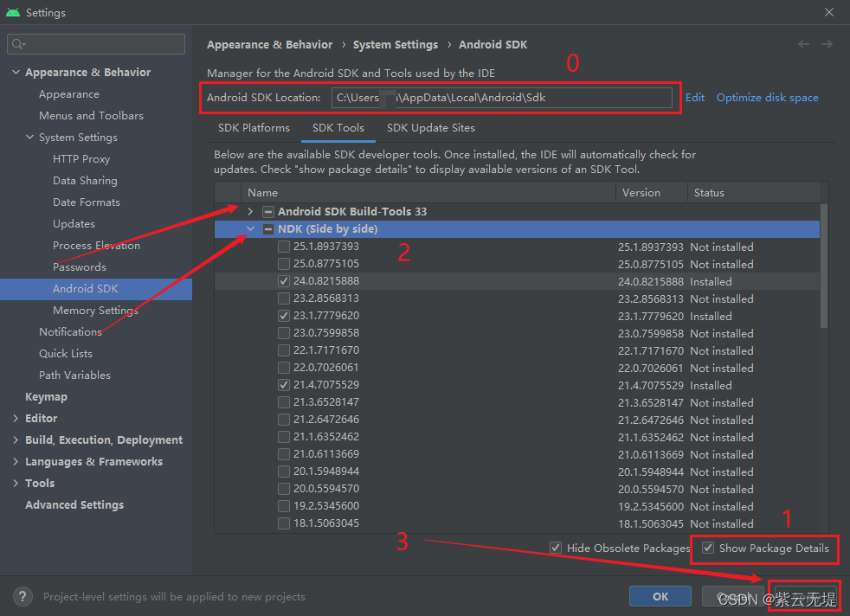Check NDK version 22.1.7171670
Screen dimensions: 850x616
284,350
